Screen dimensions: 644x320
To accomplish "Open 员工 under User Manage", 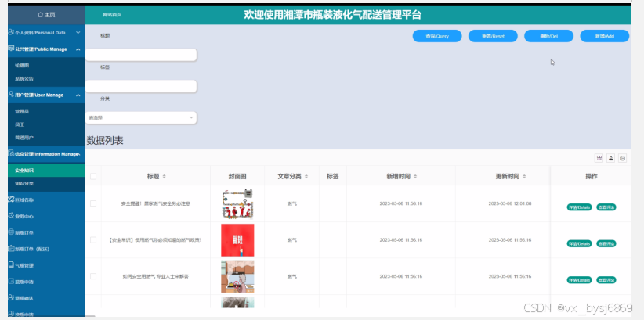I will (46, 124).
